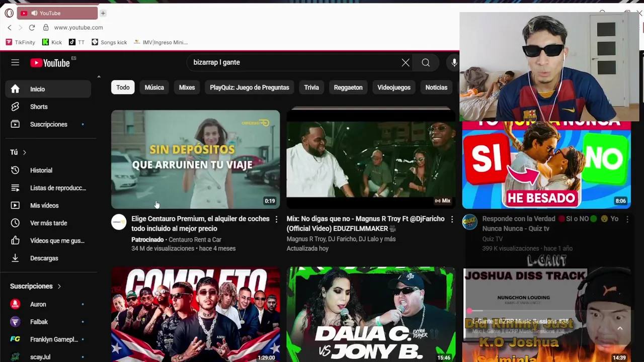Select the Todo filter chip
644x362 pixels.
pyautogui.click(x=123, y=87)
